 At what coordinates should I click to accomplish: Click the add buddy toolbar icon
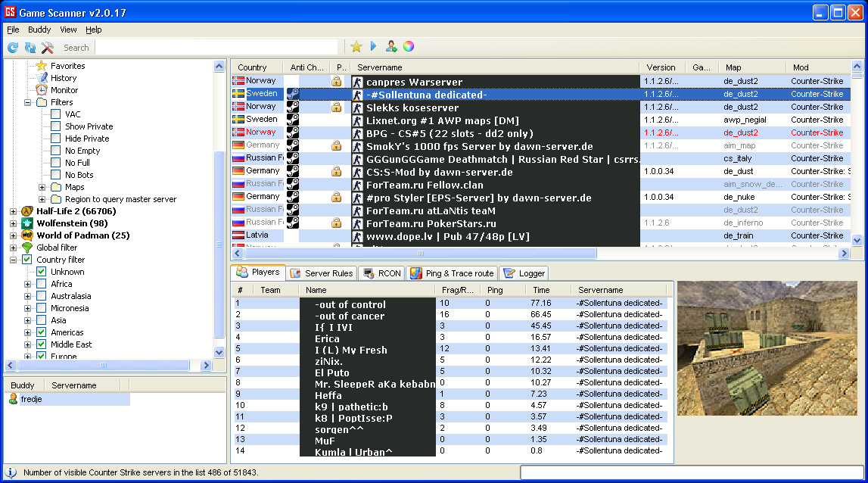tap(391, 46)
